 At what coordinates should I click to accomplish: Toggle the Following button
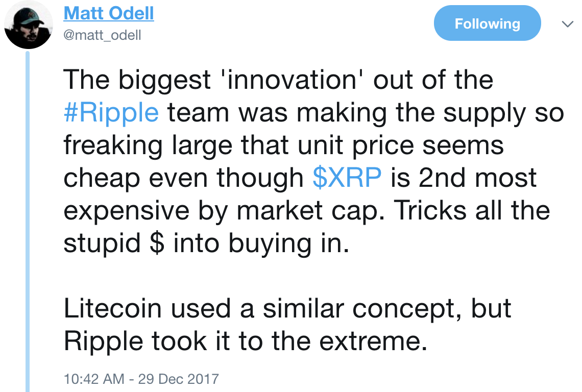click(488, 23)
